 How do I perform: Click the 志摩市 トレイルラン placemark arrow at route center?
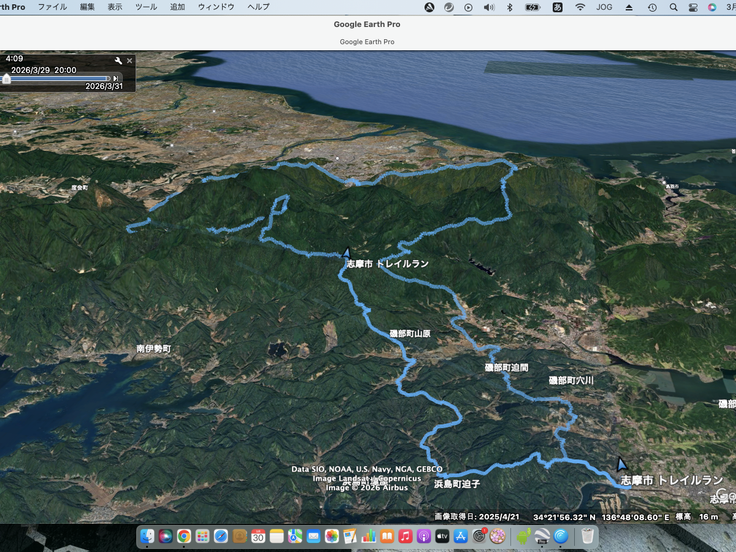point(347,253)
